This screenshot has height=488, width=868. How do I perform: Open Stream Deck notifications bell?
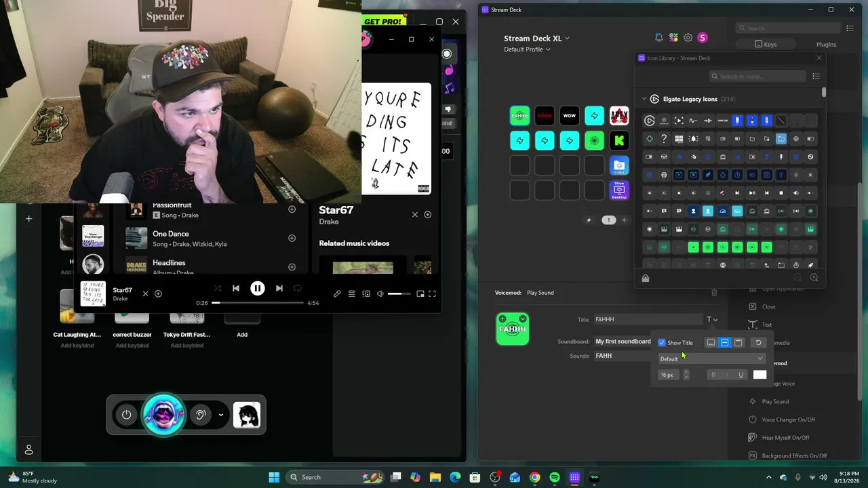coord(658,38)
